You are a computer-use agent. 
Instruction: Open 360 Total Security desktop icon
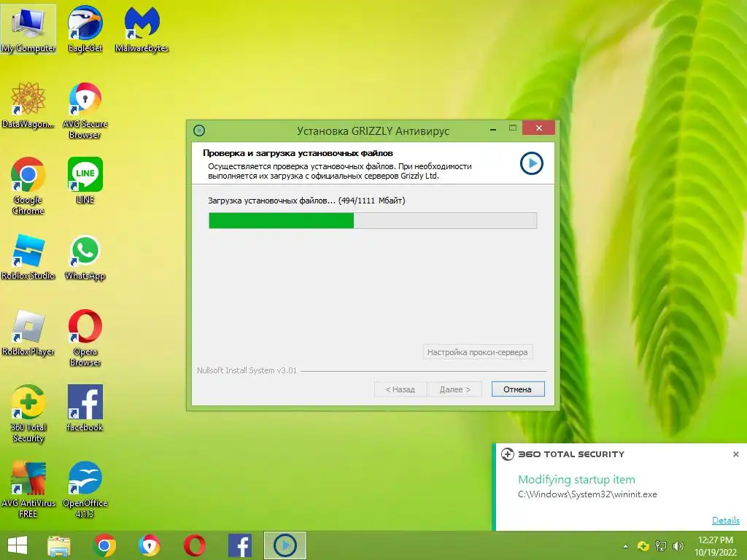click(28, 414)
